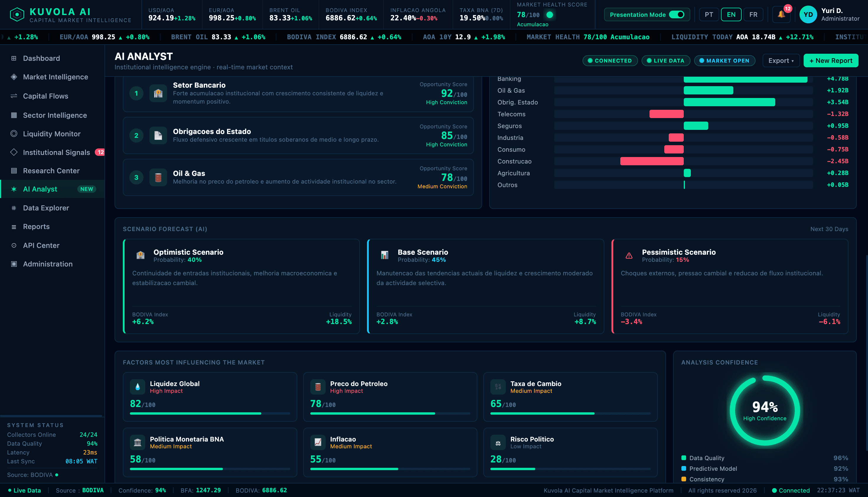Click the market health green indicator dot
Image resolution: width=868 pixels, height=497 pixels.
tap(550, 15)
